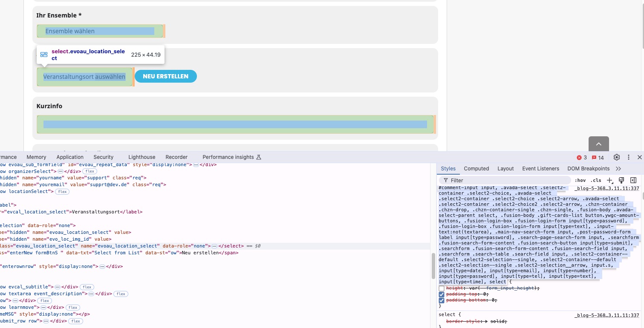
Task: Select the Layout sidebar tab
Action: tap(505, 169)
